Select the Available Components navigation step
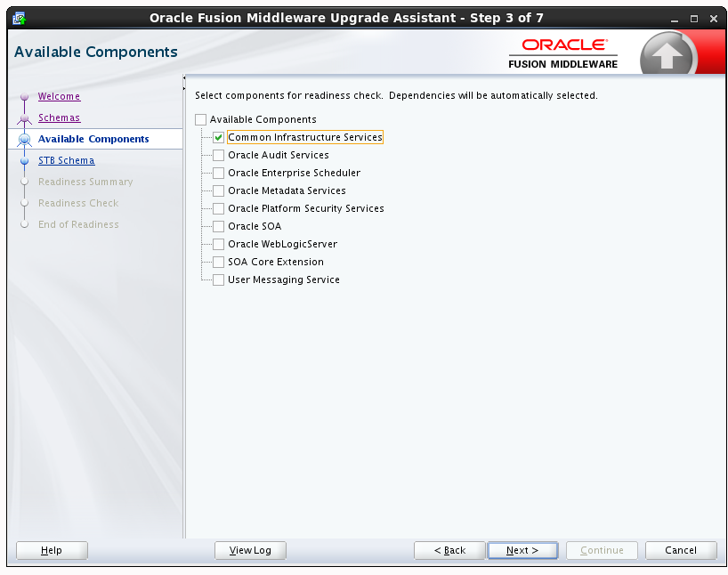Viewport: 728px width, 575px height. (93, 139)
